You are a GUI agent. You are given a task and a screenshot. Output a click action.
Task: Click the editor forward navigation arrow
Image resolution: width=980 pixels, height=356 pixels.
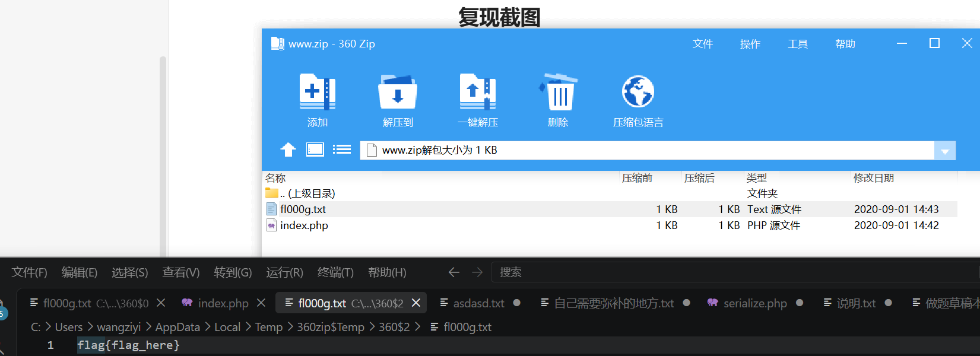[477, 272]
